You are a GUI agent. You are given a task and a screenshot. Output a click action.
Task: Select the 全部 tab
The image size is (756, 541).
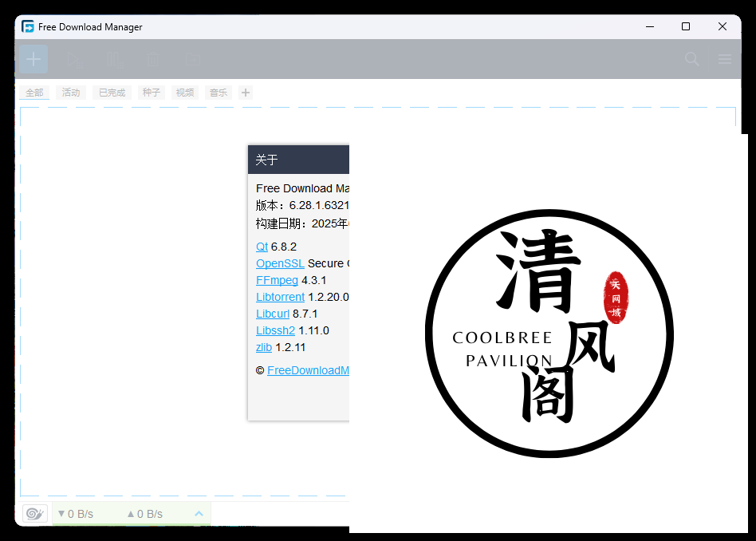[x=34, y=93]
